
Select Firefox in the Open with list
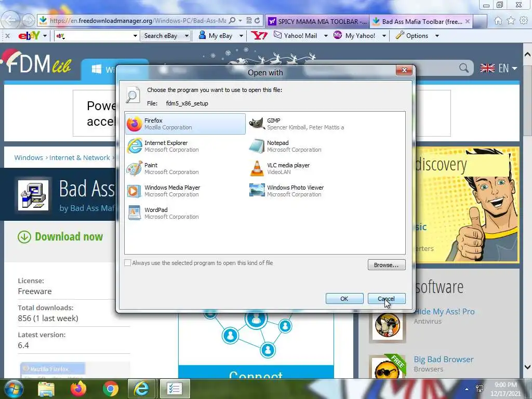point(185,124)
